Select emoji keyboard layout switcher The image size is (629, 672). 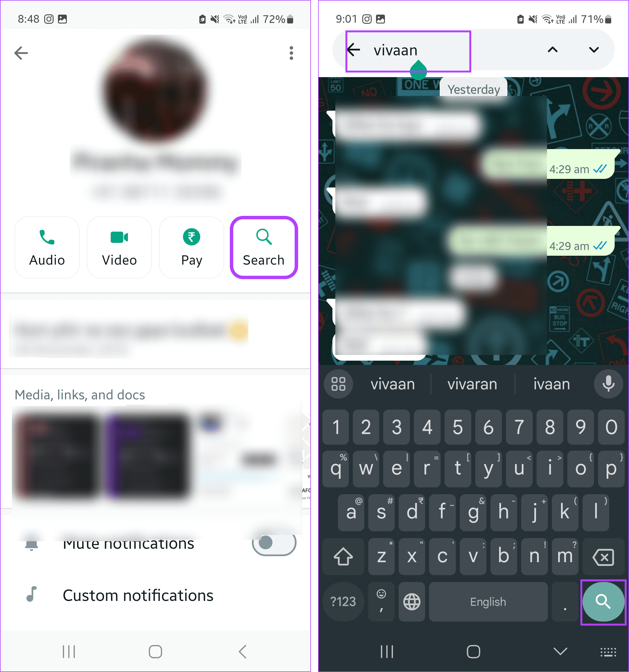coord(378,602)
